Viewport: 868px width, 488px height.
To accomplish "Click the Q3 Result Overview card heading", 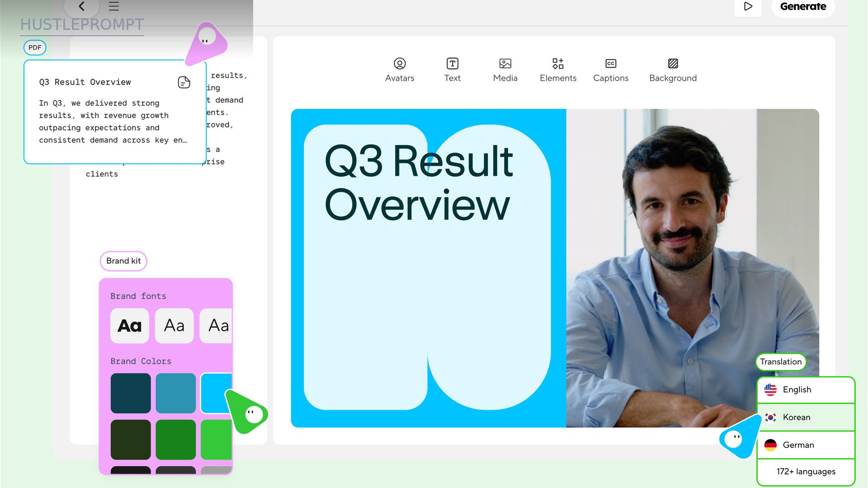I will coord(85,82).
